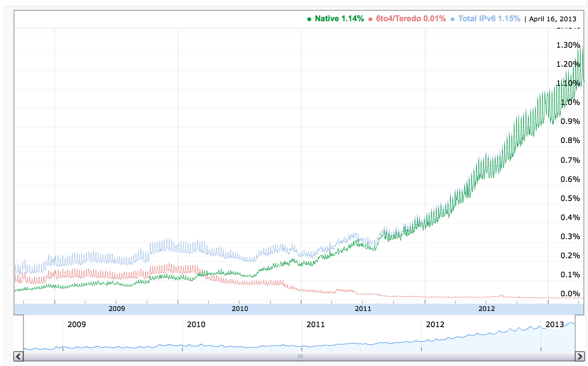588x366 pixels.
Task: Click 2009 in the bottom overview range selector
Action: point(77,325)
